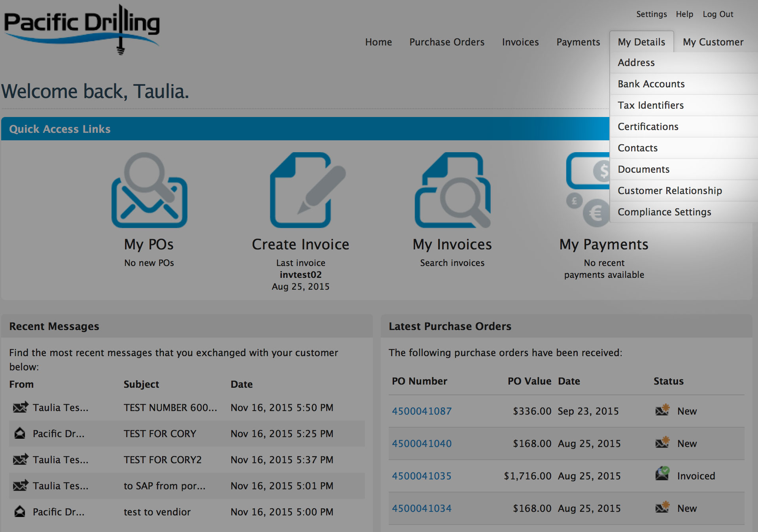Click the Create Invoice pencil icon

(x=307, y=190)
